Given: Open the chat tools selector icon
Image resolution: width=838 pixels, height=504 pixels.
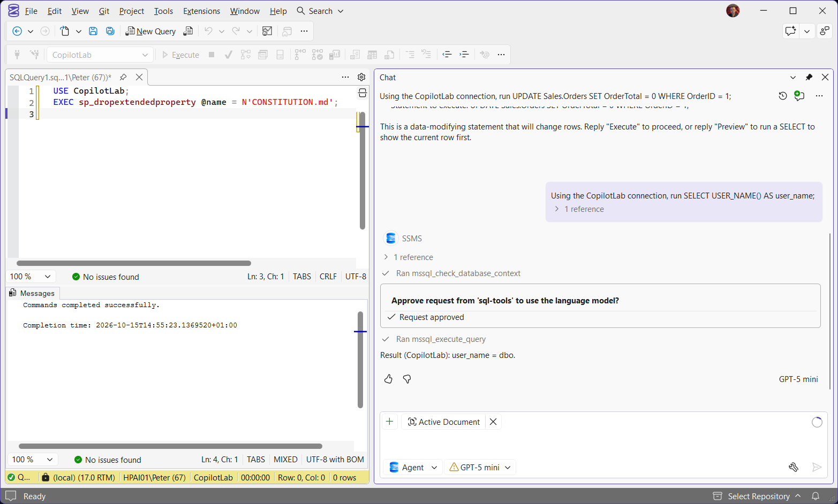Looking at the screenshot, I should pyautogui.click(x=794, y=467).
